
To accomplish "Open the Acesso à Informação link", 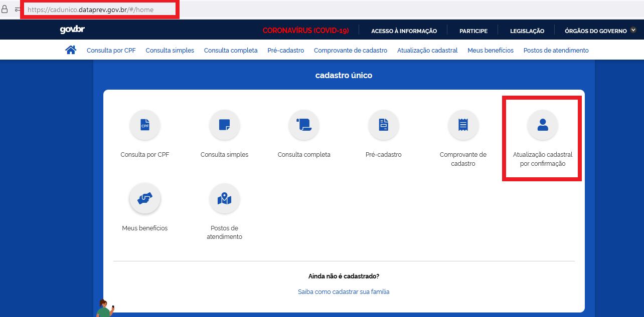I will [x=404, y=31].
